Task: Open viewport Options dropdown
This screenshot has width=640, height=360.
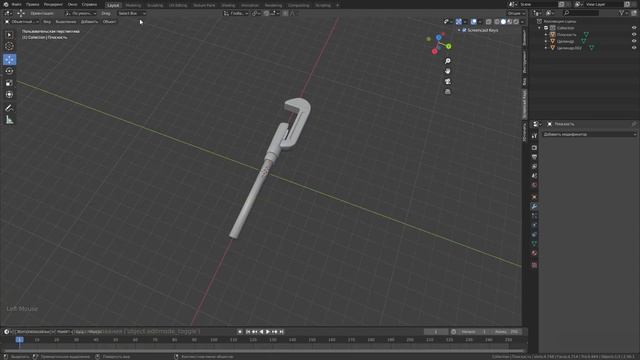Action: 516,13
